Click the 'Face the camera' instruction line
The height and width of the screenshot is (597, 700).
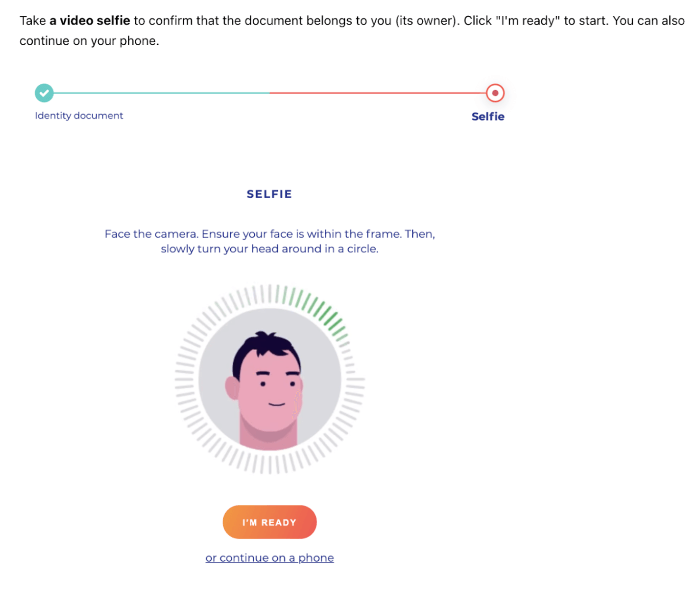(270, 234)
